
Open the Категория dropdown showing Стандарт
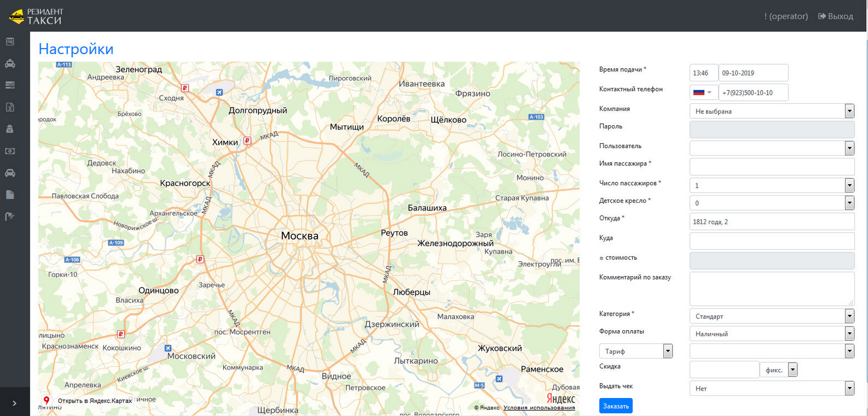849,316
